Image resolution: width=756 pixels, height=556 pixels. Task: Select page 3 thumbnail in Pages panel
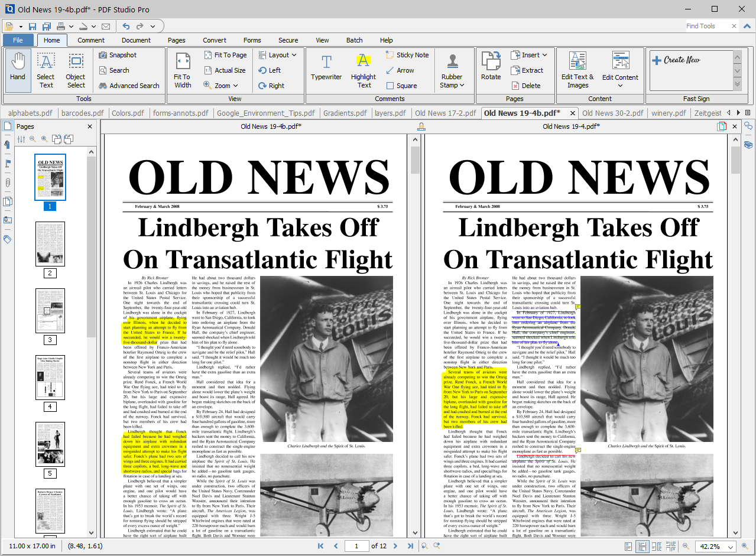pyautogui.click(x=50, y=310)
